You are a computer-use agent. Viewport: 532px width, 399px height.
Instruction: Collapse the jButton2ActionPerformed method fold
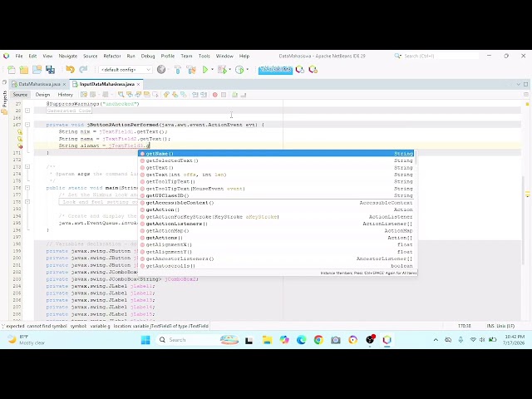27,125
